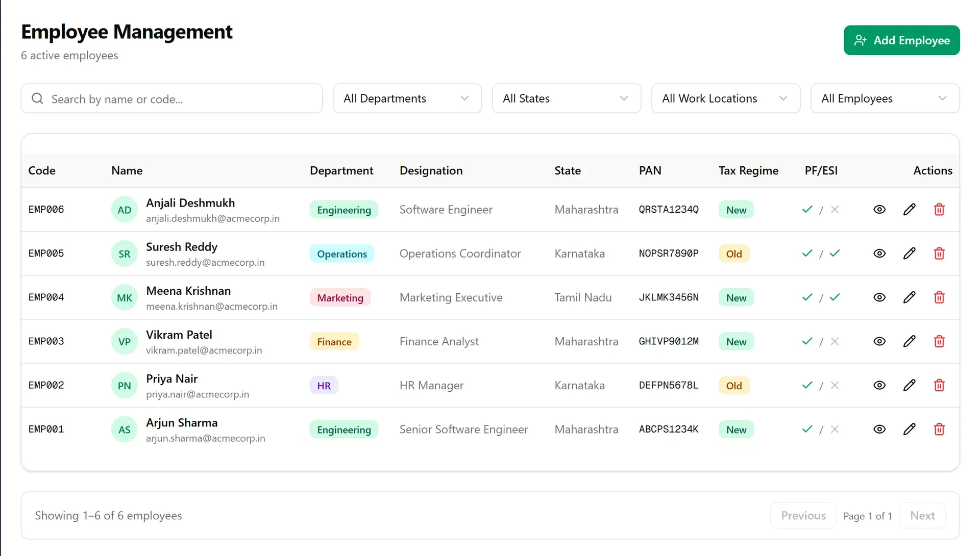980x556 pixels.
Task: Edit Priya Nair via pencil icon
Action: click(x=909, y=385)
